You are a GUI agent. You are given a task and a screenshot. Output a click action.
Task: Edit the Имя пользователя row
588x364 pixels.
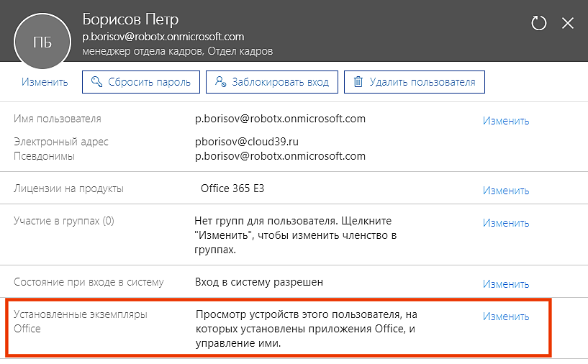(506, 121)
